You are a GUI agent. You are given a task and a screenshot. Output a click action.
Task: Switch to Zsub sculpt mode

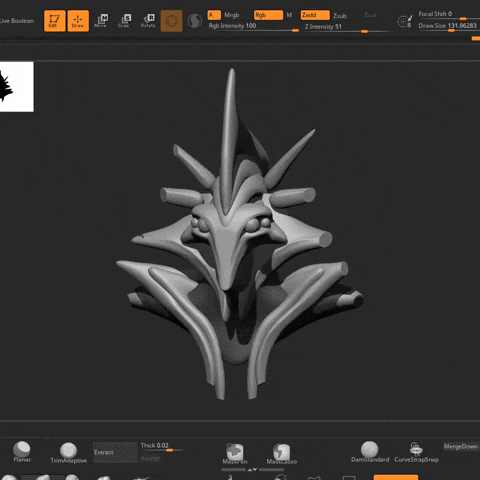pyautogui.click(x=340, y=16)
